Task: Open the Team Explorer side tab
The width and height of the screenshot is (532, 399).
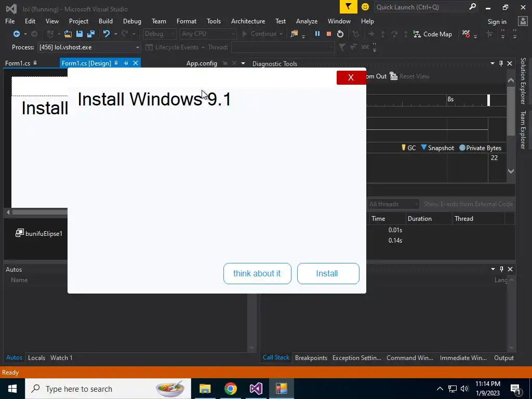Action: tap(523, 130)
